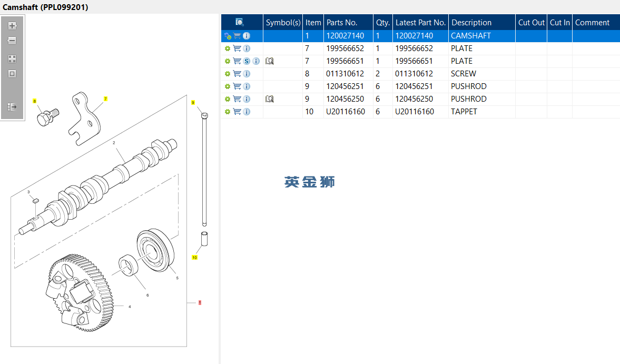
Task: Click cart icon in CAMSHAFT row
Action: (x=237, y=36)
